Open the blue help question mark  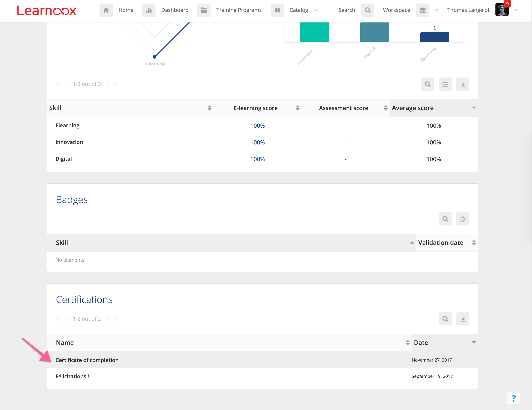pyautogui.click(x=514, y=398)
